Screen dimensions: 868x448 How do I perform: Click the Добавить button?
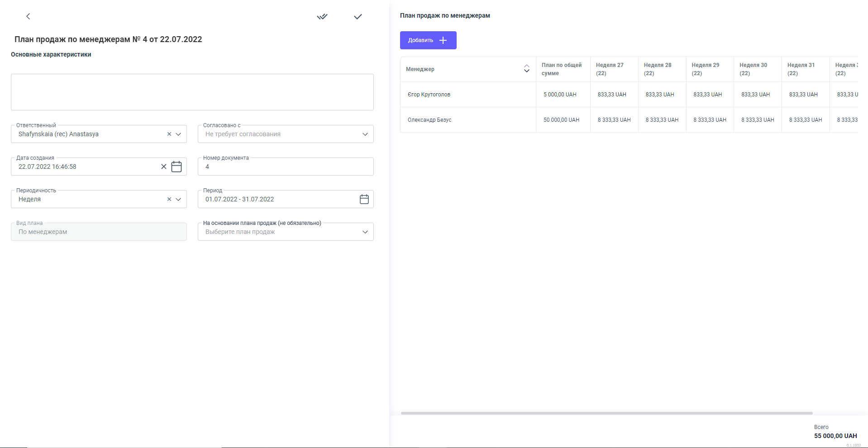pos(428,40)
